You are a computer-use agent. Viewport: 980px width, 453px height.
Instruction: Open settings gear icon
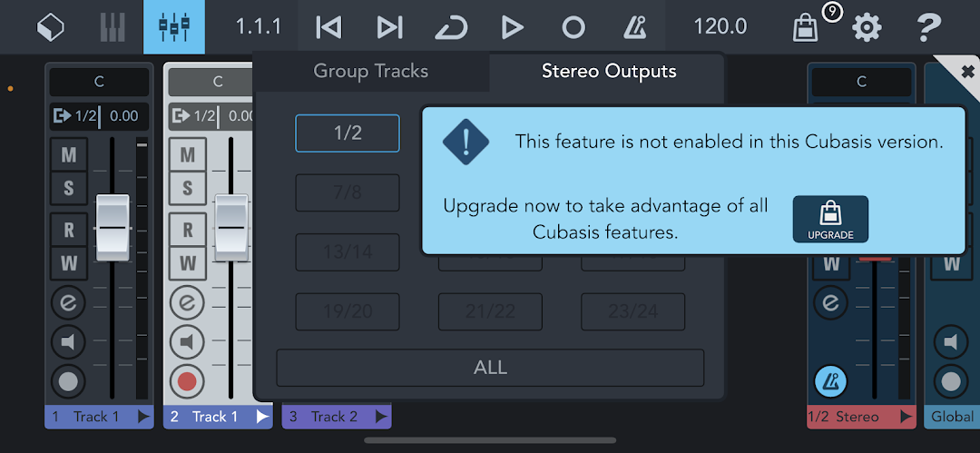(x=867, y=27)
